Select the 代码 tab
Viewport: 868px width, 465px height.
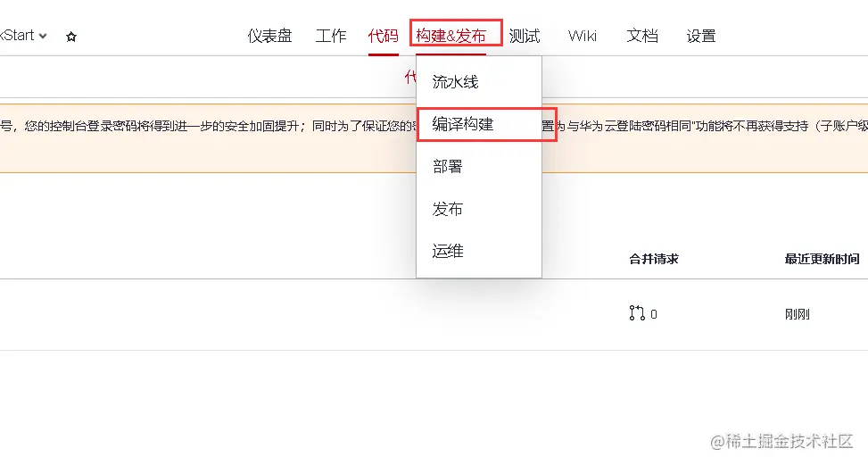click(383, 36)
